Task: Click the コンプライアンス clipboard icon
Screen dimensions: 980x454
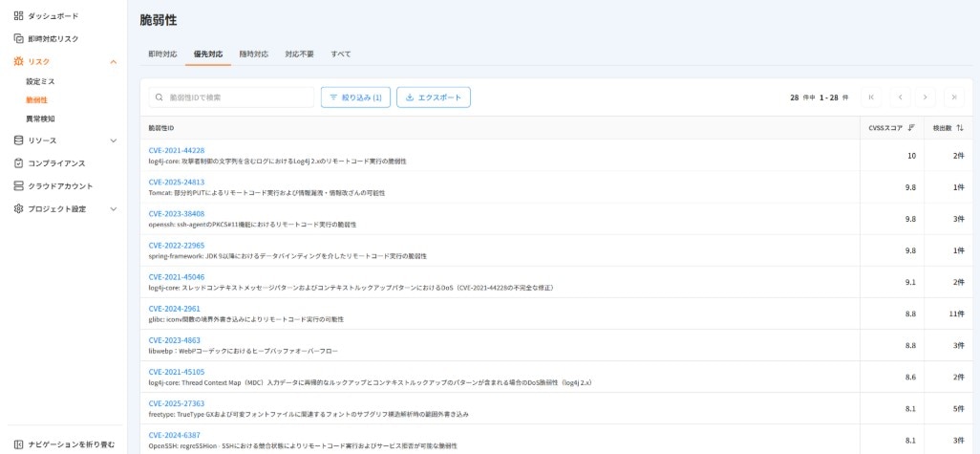Action: (x=18, y=163)
